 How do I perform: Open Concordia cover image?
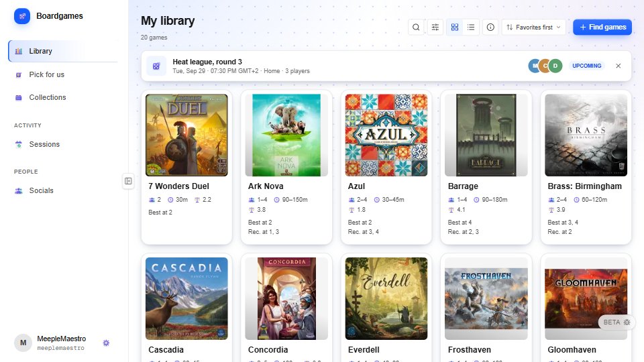(x=286, y=298)
